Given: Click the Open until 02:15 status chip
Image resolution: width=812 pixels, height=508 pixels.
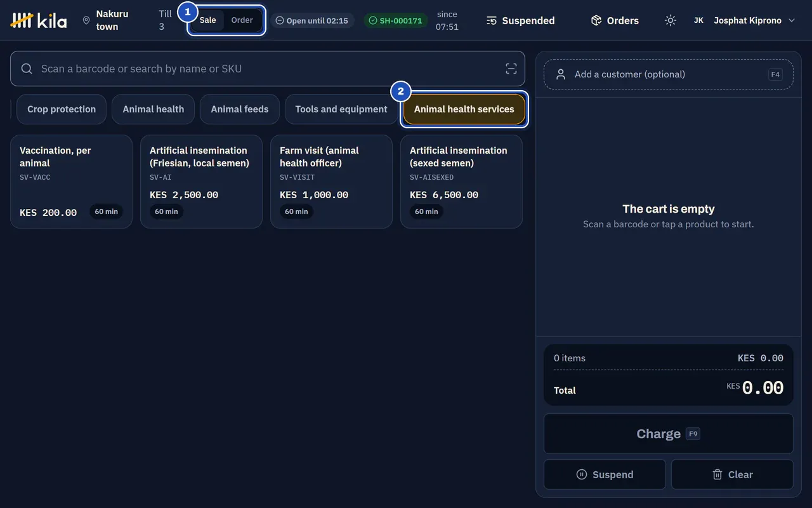Looking at the screenshot, I should tap(312, 20).
